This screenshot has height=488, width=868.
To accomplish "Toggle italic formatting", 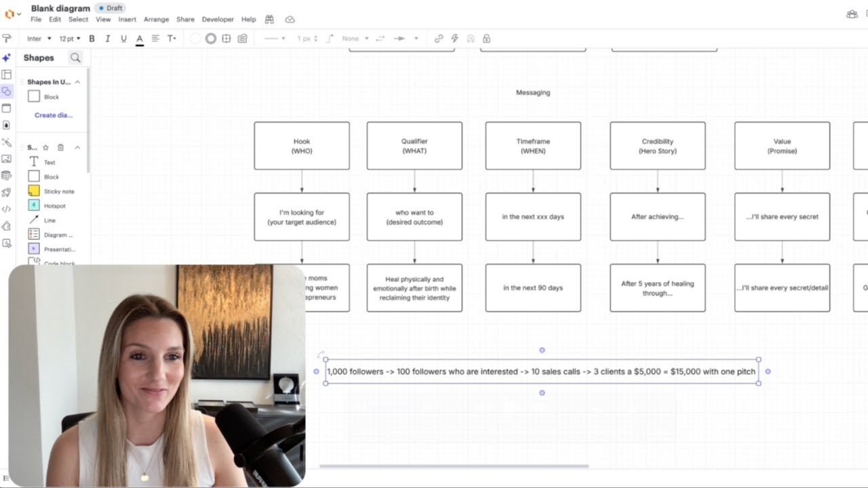I will pos(107,39).
